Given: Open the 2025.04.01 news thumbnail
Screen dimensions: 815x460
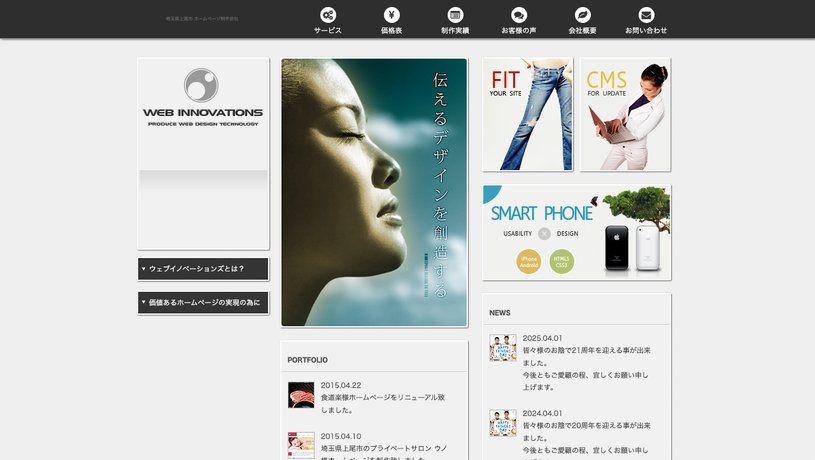Looking at the screenshot, I should (x=503, y=348).
